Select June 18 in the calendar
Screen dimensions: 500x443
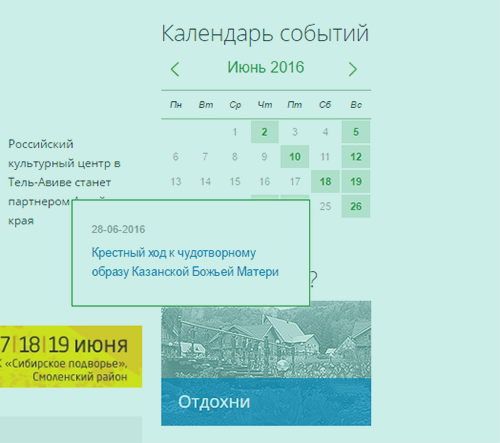[x=325, y=181]
